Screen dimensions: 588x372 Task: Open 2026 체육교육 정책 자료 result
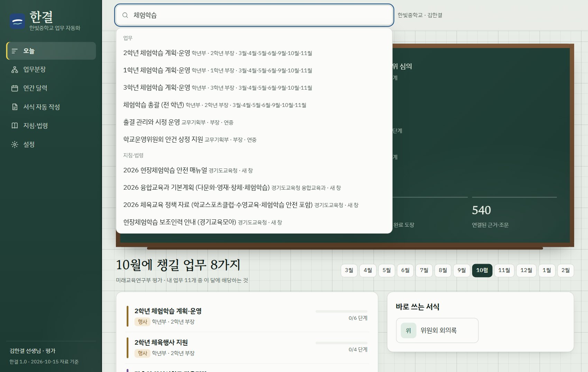254,205
